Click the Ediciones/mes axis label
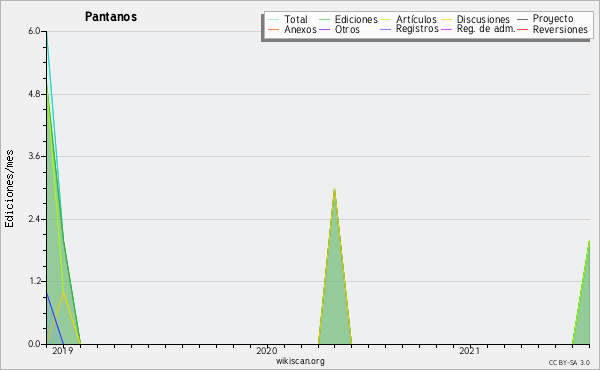 (9, 189)
